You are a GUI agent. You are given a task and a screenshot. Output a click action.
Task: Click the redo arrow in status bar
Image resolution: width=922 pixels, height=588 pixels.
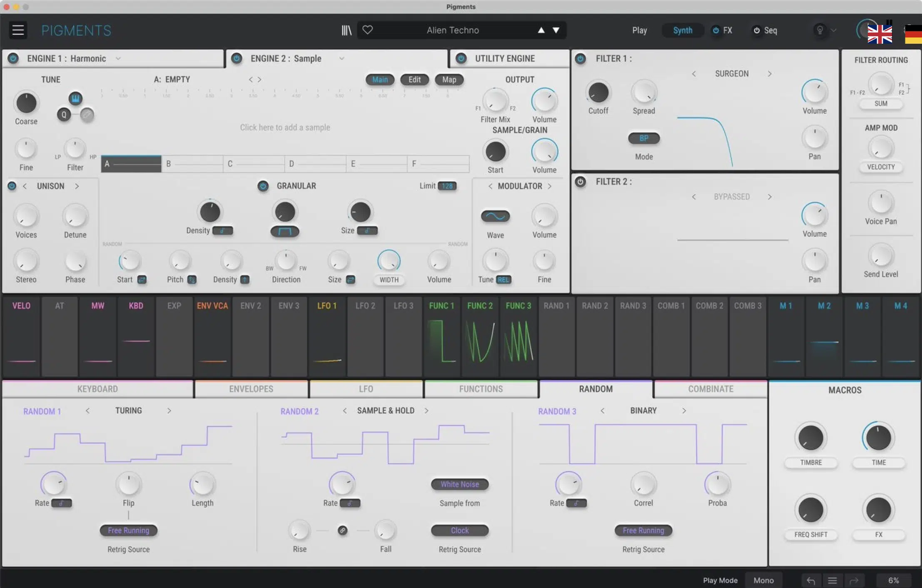pyautogui.click(x=854, y=581)
